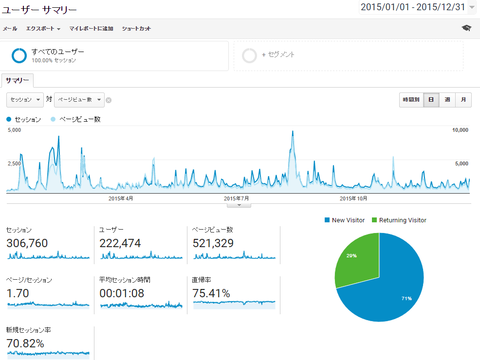Click the bounce rate sparkline under 75.41%

pyautogui.click(x=234, y=304)
